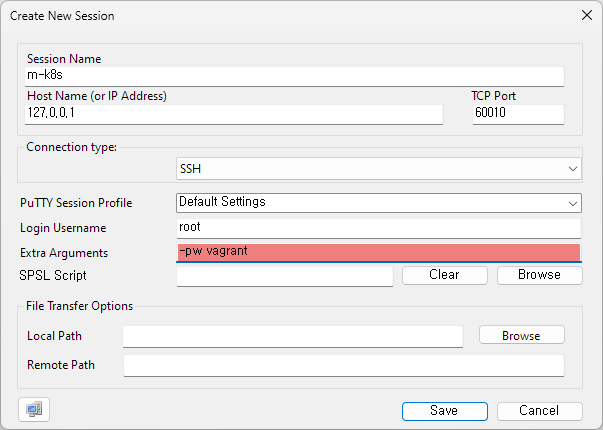Click the SPSL Script label
603x430 pixels.
(53, 275)
